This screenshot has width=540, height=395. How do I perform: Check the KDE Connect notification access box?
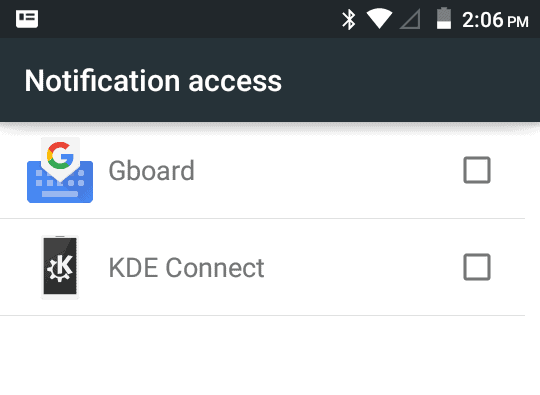(477, 267)
